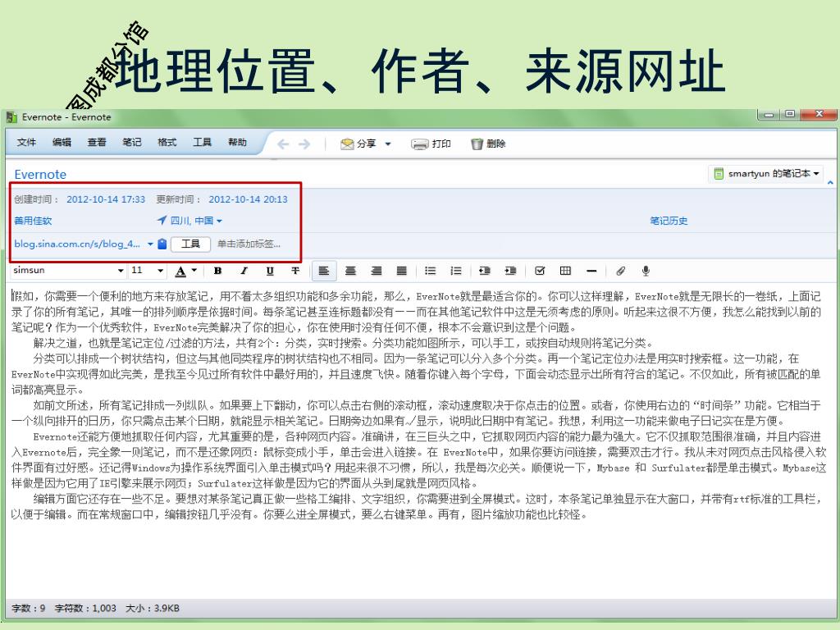Open the 查看 menu

(x=97, y=142)
